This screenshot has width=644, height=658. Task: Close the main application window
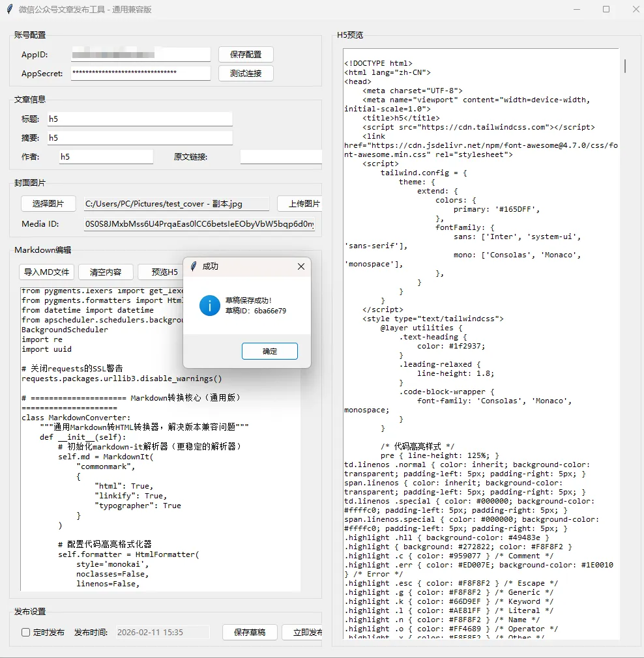[636, 9]
